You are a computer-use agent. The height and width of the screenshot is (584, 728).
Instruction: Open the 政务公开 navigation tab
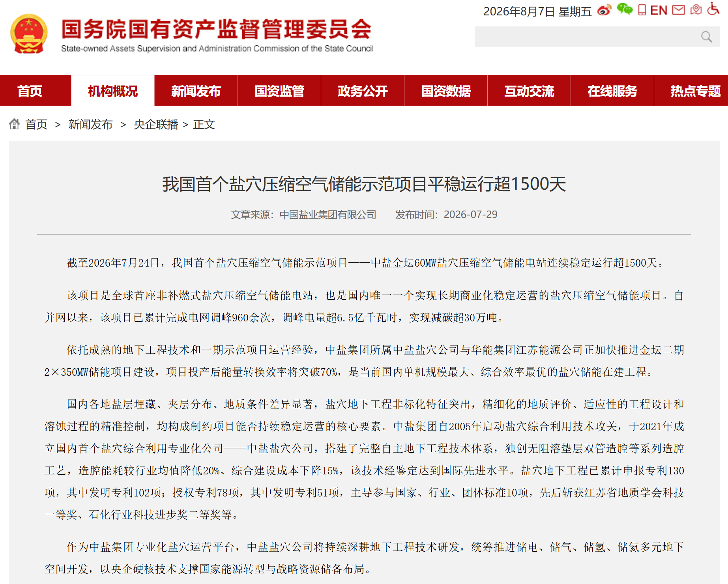tap(363, 91)
